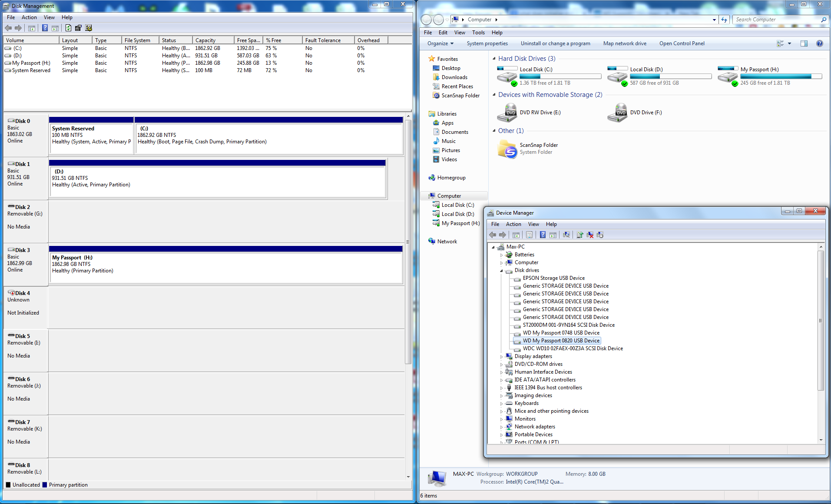Screen dimensions: 831x504
Task: Toggle the preview pane in Explorer
Action: click(804, 43)
